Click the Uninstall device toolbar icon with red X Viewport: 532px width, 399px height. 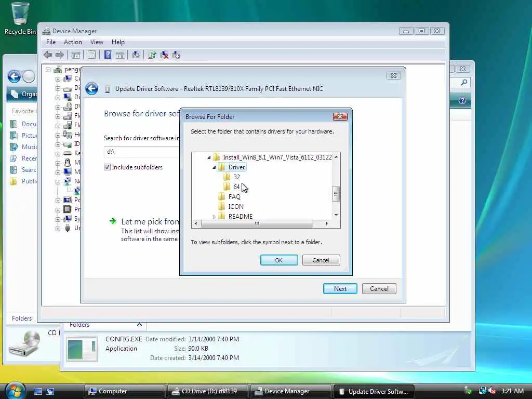coord(164,55)
